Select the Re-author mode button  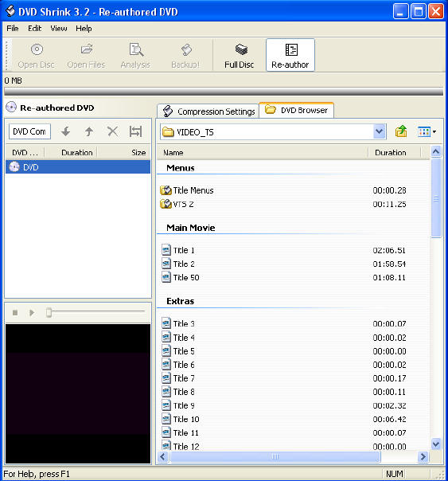pyautogui.click(x=290, y=55)
